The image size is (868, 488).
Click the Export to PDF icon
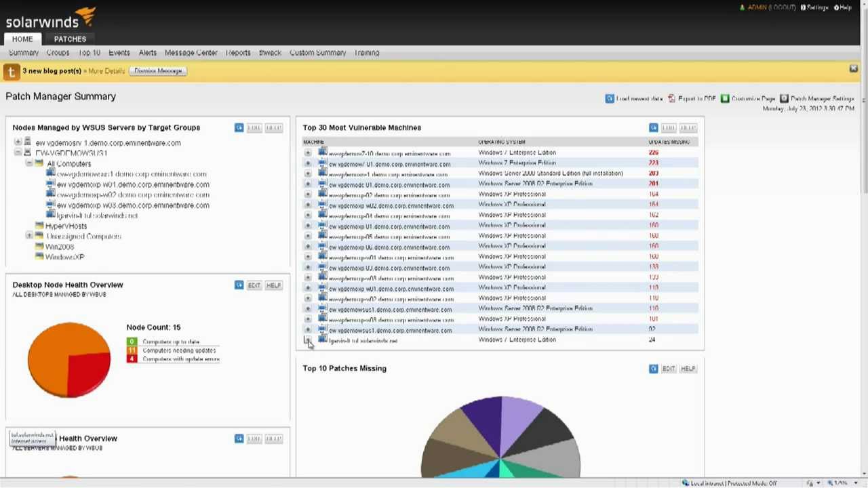(671, 99)
